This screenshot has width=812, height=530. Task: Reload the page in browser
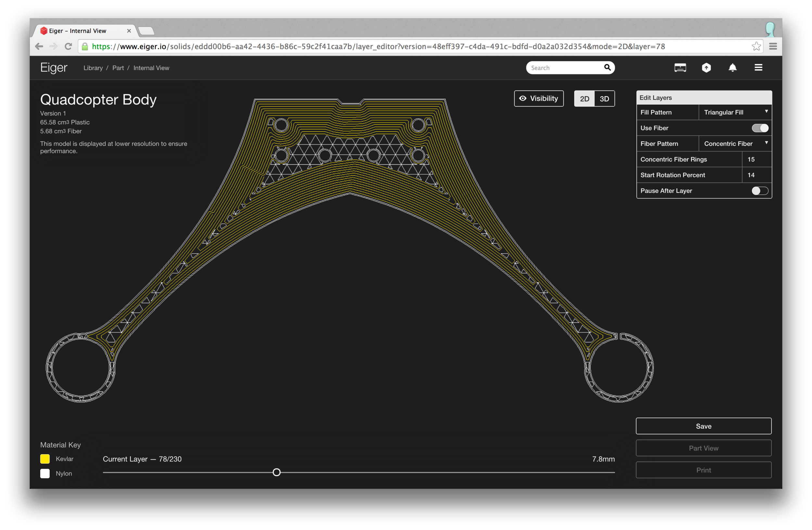click(x=68, y=46)
